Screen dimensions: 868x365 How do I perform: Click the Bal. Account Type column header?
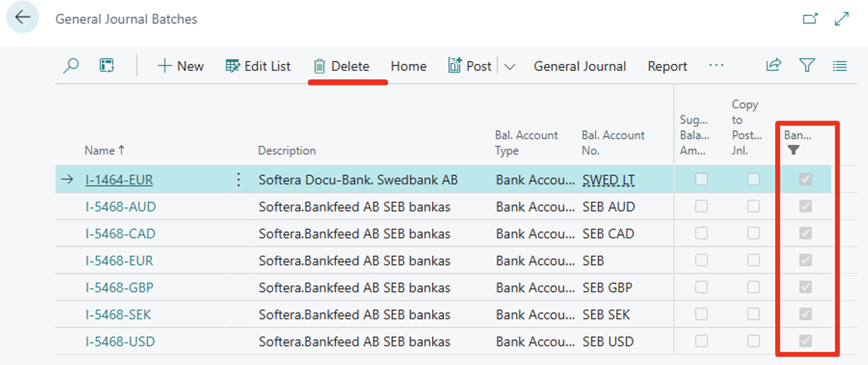[x=526, y=143]
